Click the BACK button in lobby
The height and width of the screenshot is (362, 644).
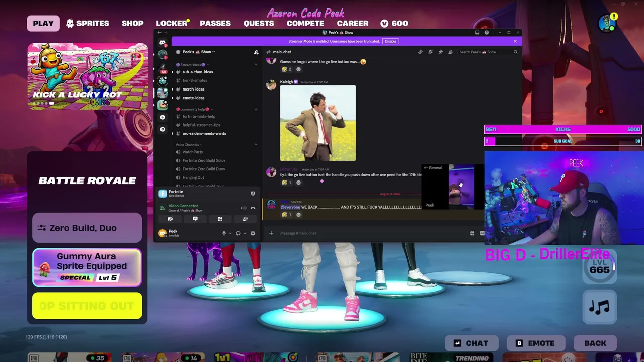595,343
